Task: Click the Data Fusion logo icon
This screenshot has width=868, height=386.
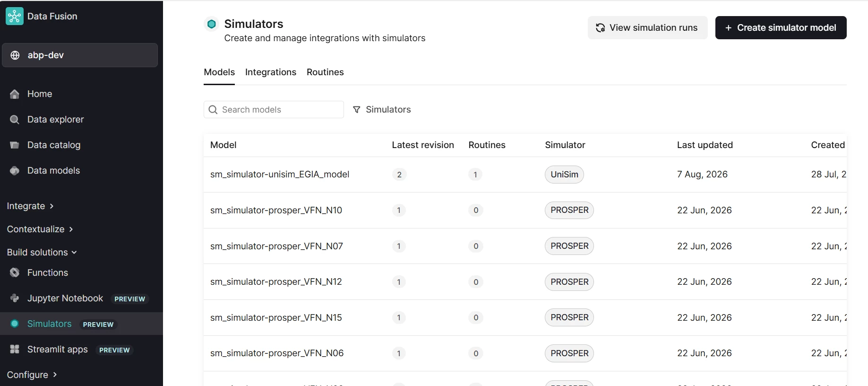Action: tap(15, 16)
